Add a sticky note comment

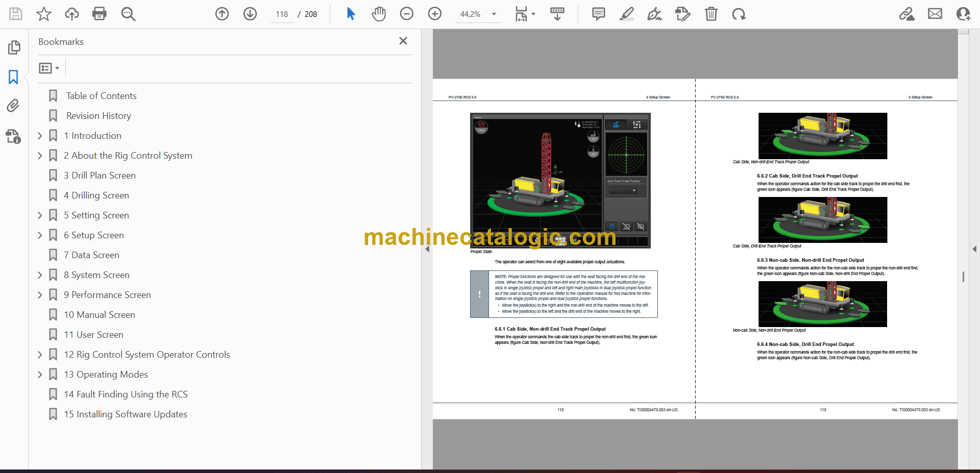[598, 14]
